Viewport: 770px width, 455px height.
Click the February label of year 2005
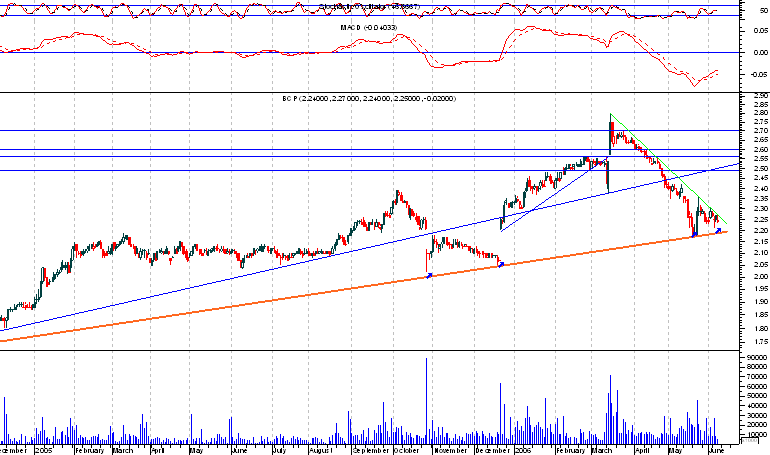pos(89,450)
